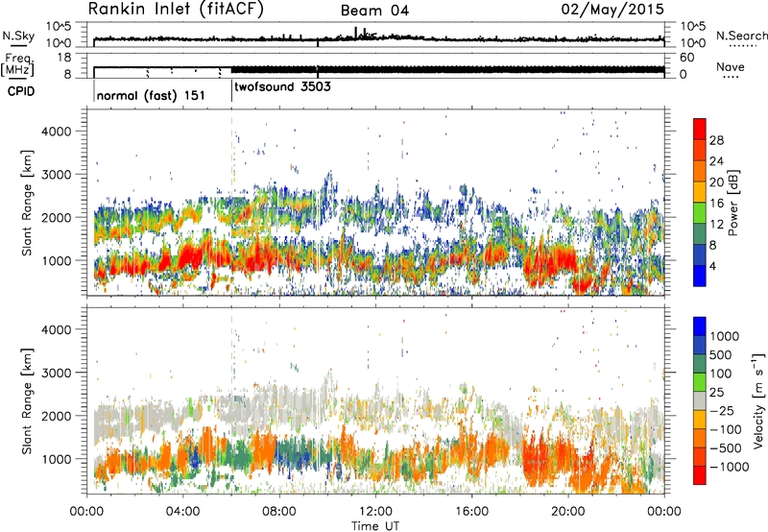Click the "12:00" time tick label
This screenshot has width=768, height=532.
click(x=375, y=512)
